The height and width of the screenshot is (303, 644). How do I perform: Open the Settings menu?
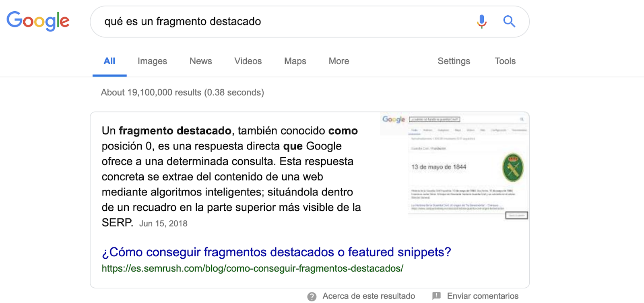pyautogui.click(x=454, y=61)
